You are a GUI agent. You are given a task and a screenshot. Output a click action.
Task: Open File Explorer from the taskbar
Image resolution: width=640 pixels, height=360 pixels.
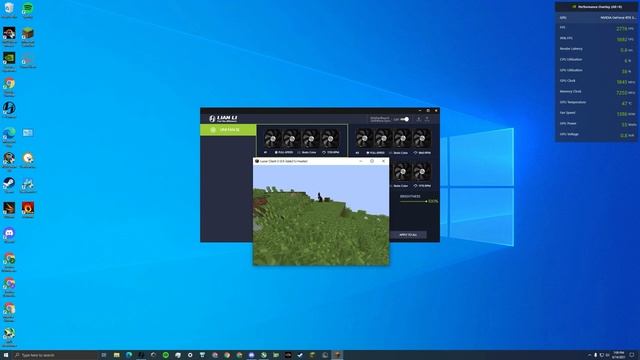click(117, 355)
